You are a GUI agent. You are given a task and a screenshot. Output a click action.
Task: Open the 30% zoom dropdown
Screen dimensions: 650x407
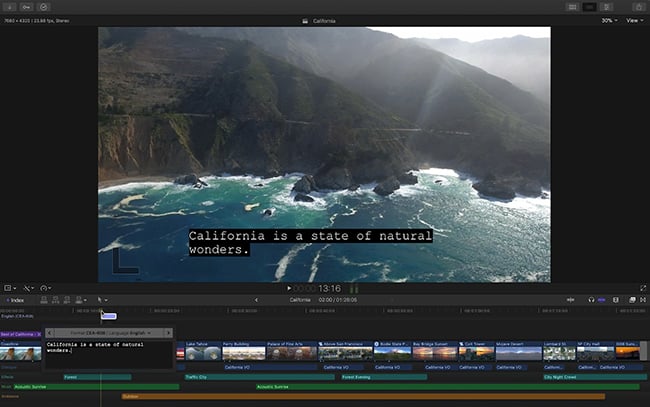(x=609, y=20)
